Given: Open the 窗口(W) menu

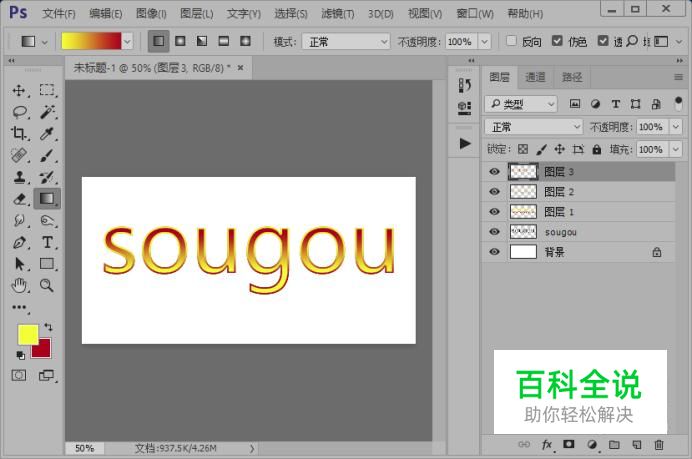Looking at the screenshot, I should [x=475, y=14].
